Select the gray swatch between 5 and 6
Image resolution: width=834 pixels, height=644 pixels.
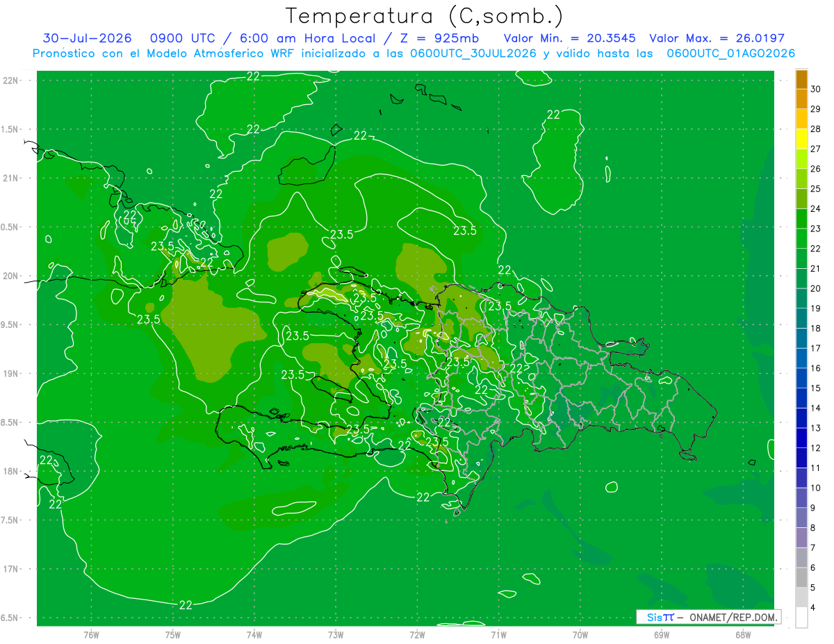pyautogui.click(x=801, y=578)
